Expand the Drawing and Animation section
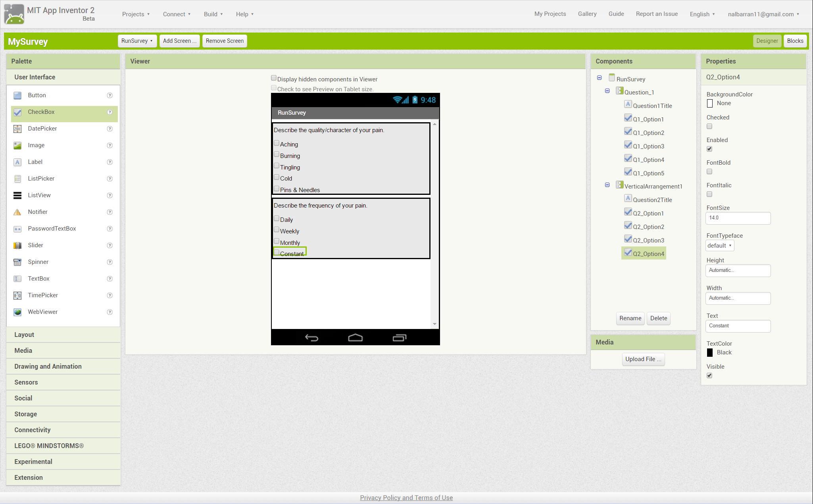This screenshot has height=504, width=813. 63,367
